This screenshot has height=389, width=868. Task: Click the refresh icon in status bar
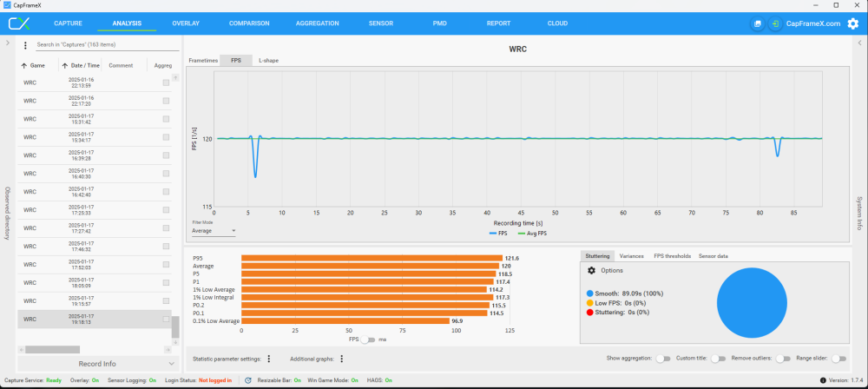[x=248, y=380]
